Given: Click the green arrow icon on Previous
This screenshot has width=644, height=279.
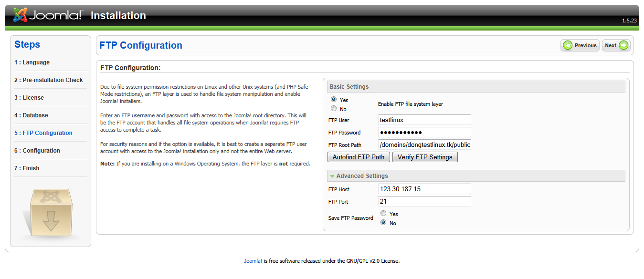Looking at the screenshot, I should pyautogui.click(x=568, y=45).
